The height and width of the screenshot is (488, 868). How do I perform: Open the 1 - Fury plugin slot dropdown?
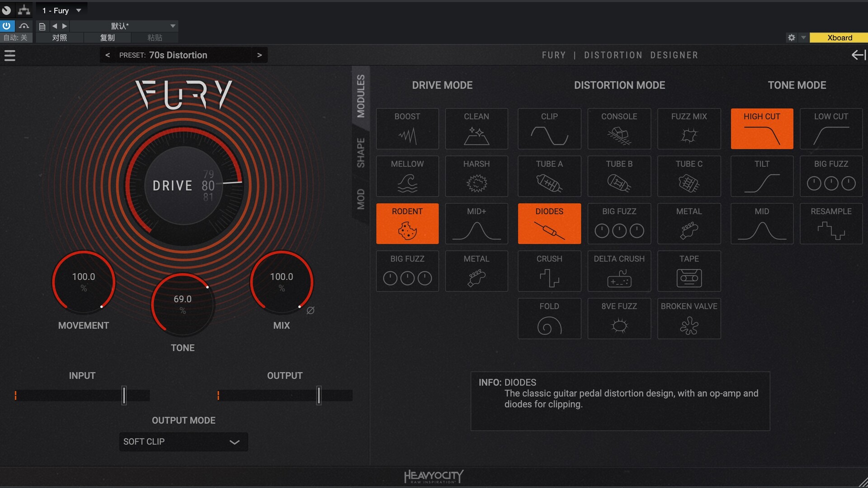[x=62, y=10]
